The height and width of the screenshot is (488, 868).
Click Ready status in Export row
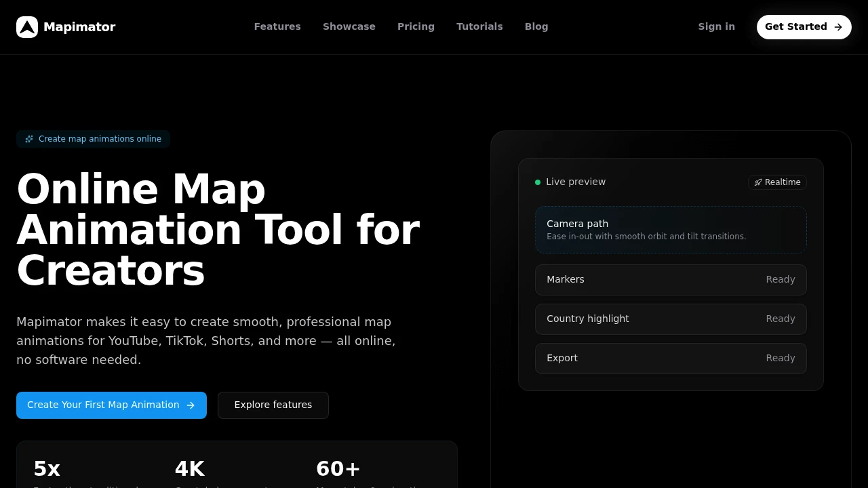tap(781, 358)
